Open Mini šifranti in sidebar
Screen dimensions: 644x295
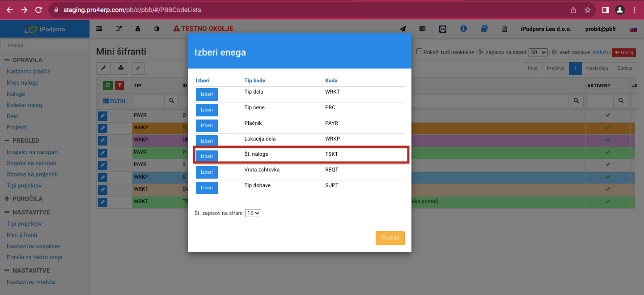tap(22, 235)
